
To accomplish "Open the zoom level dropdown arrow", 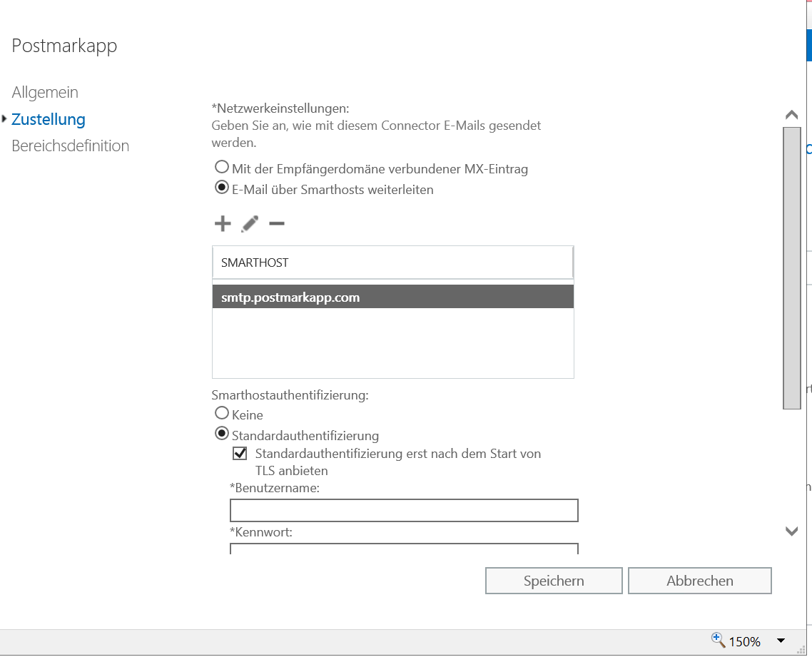I will pyautogui.click(x=781, y=641).
